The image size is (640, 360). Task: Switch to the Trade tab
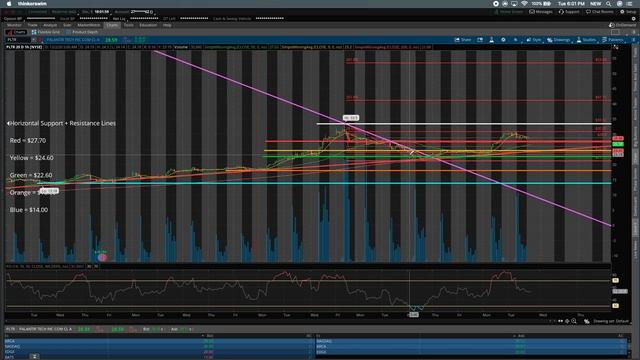pyautogui.click(x=32, y=25)
